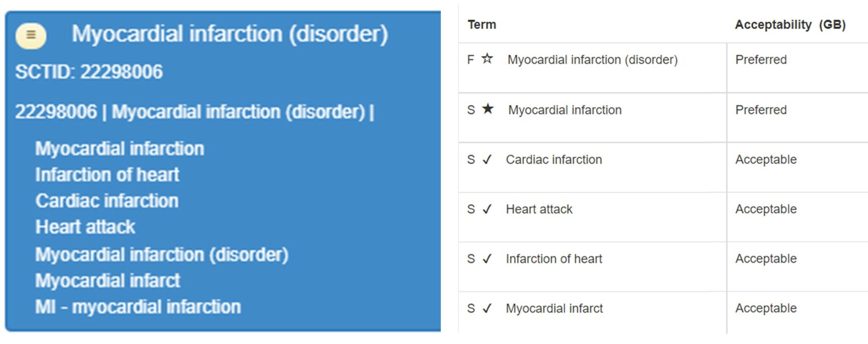Expand the Acceptability (GB) column header
868x344 pixels.
coord(789,25)
